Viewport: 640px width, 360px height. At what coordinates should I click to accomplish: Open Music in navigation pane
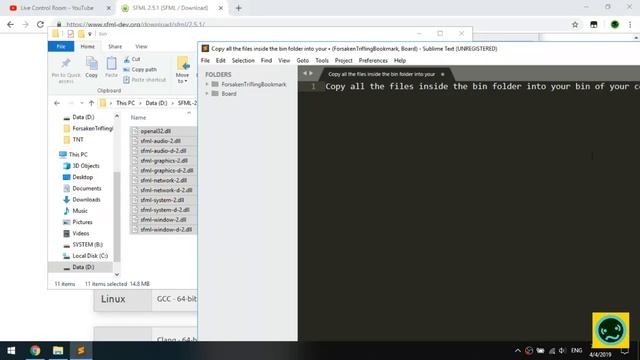pos(80,211)
